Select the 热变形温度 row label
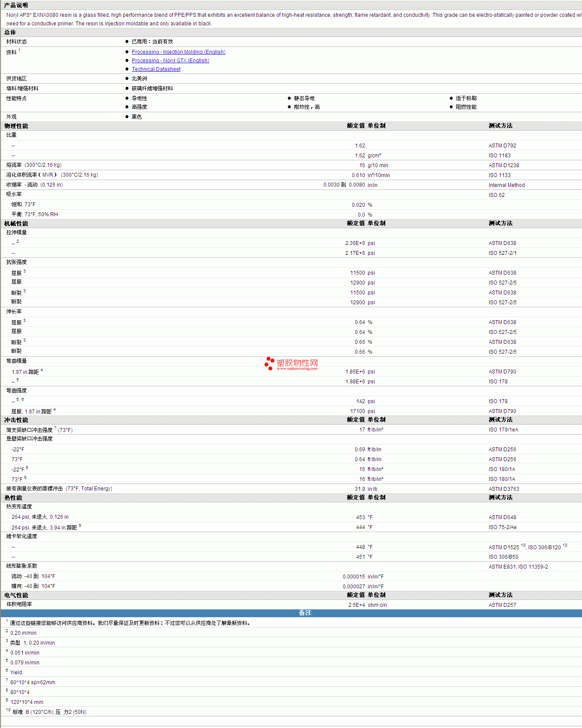 19,507
